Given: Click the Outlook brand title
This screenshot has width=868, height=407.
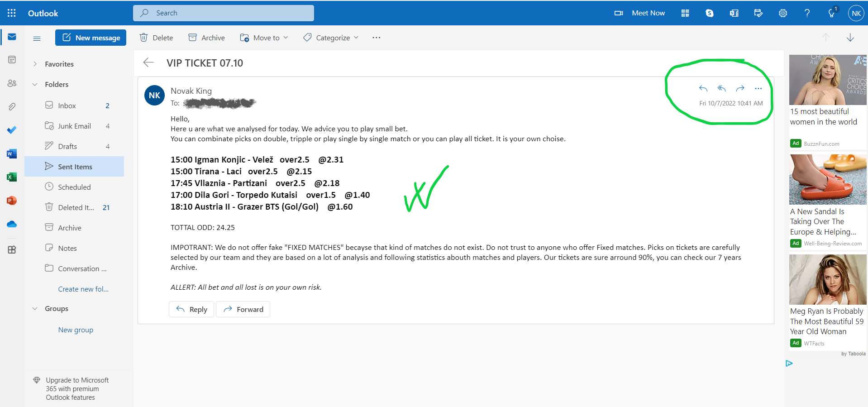Looking at the screenshot, I should click(43, 13).
